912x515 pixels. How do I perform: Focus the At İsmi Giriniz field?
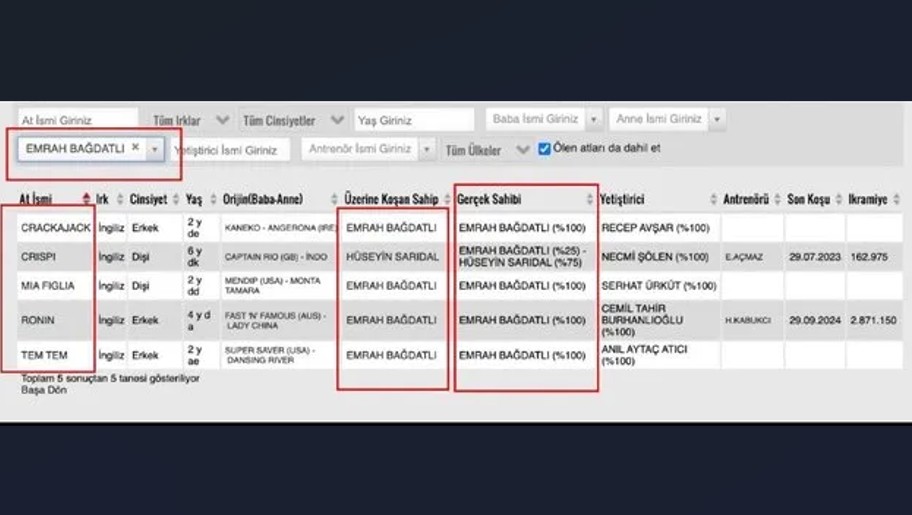point(78,120)
